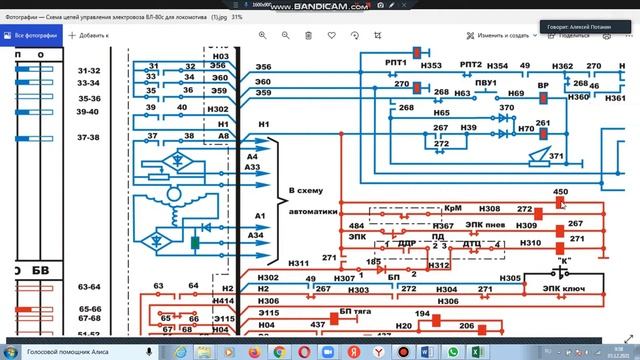The image size is (640, 360).
Task: Click the Говорит: Алексей Потанин notification
Action: pyautogui.click(x=585, y=27)
